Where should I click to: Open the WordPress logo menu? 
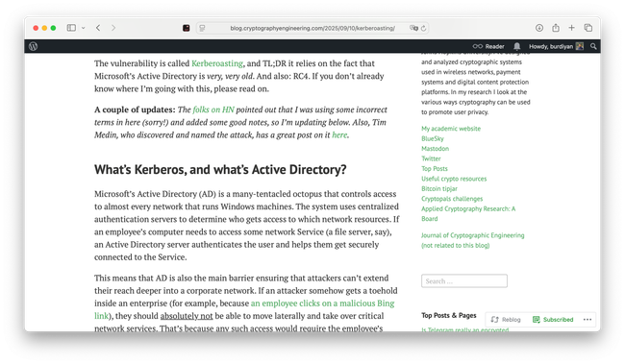tap(33, 46)
